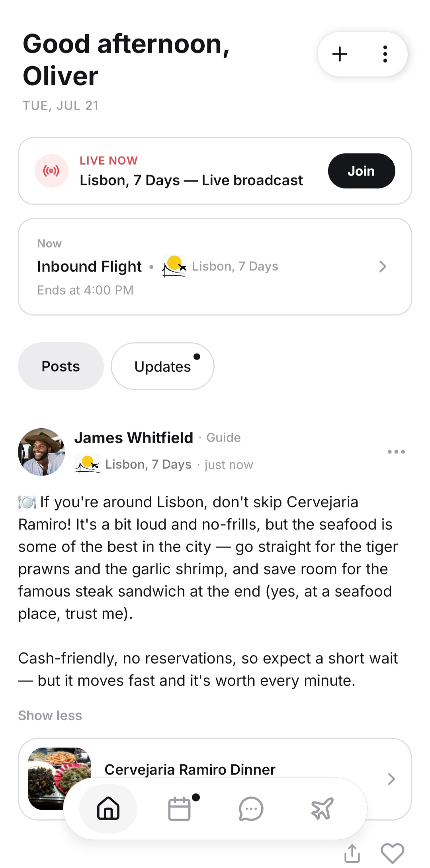Open Cervejaria Ramiro Dinner card chevron
Screen dimensions: 430x868
[391, 779]
